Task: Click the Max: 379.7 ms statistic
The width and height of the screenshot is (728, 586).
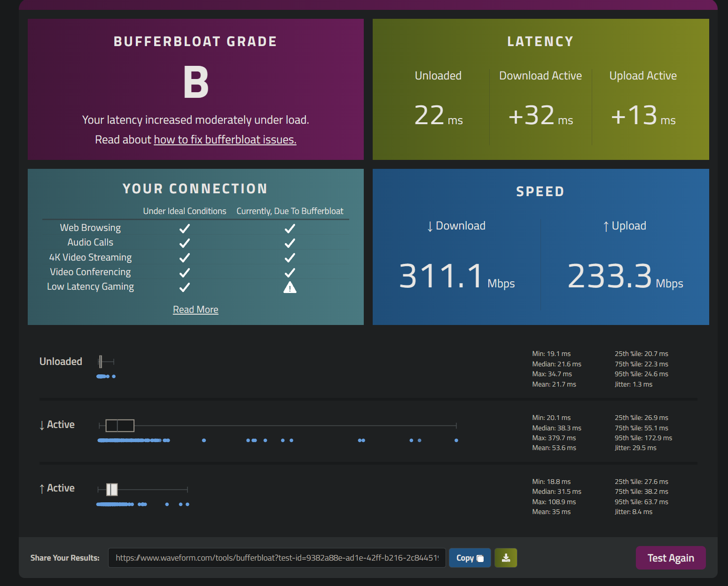Action: pos(554,438)
